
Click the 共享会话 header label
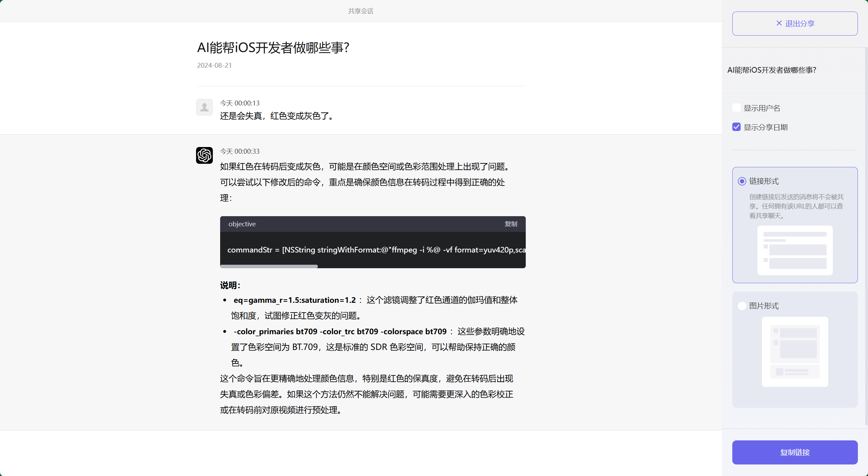click(361, 11)
